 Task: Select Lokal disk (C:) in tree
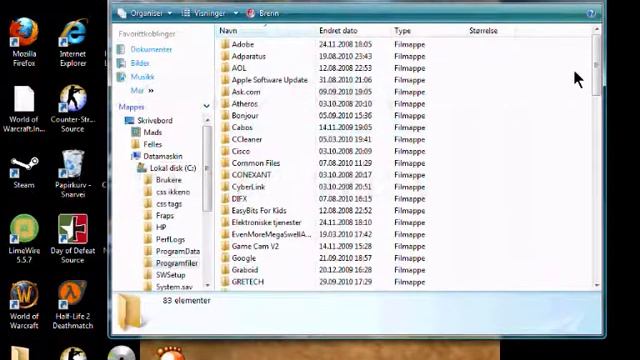pyautogui.click(x=173, y=168)
